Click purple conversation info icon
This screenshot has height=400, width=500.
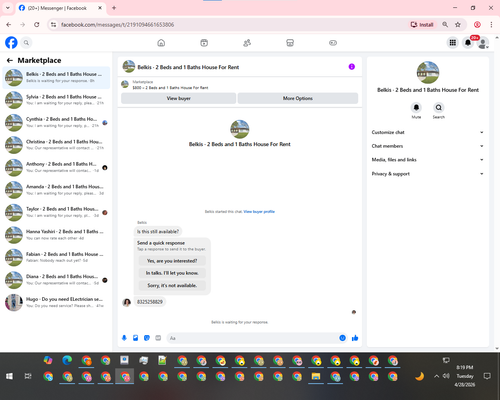pyautogui.click(x=352, y=67)
